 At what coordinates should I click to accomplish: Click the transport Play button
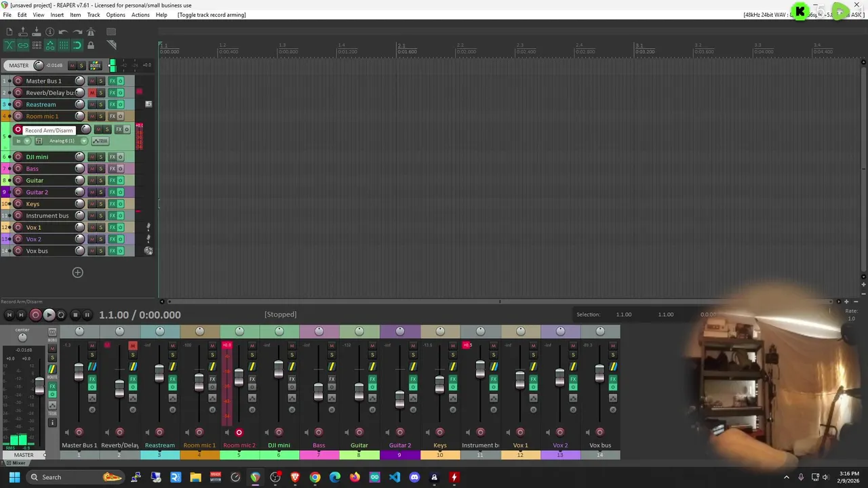coord(49,314)
